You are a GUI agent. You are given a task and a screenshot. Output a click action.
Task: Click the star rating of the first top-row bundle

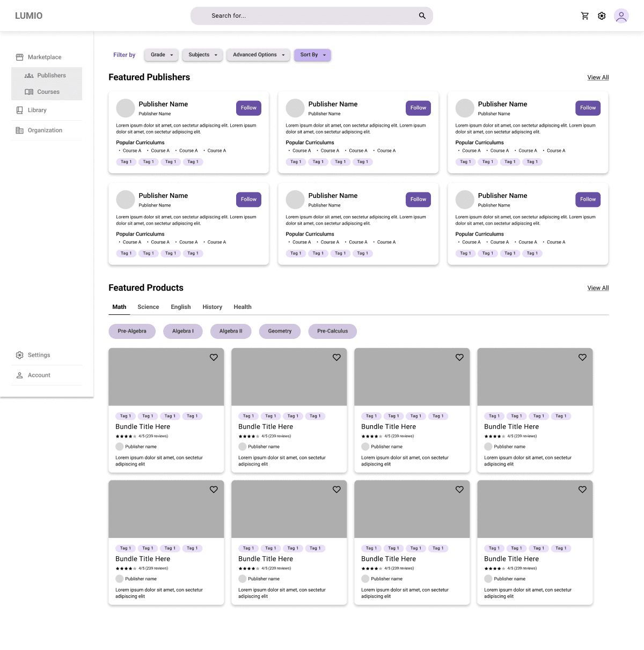click(126, 437)
